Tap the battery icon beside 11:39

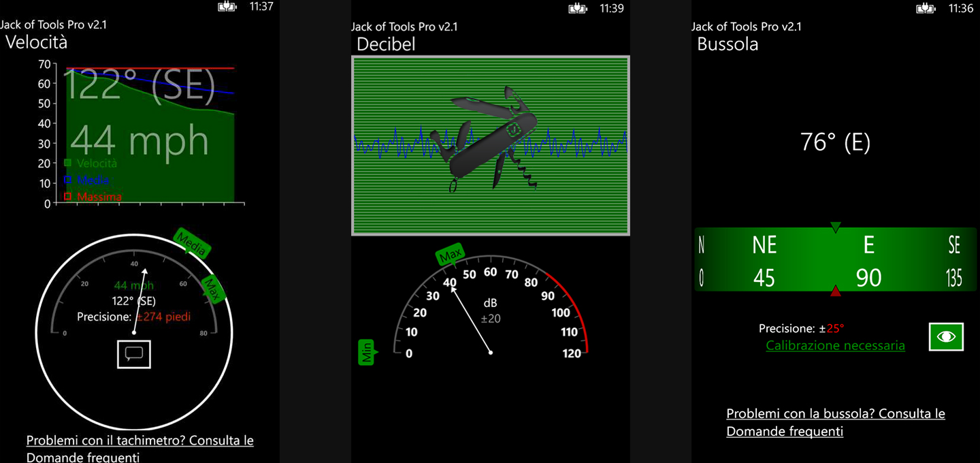point(578,9)
